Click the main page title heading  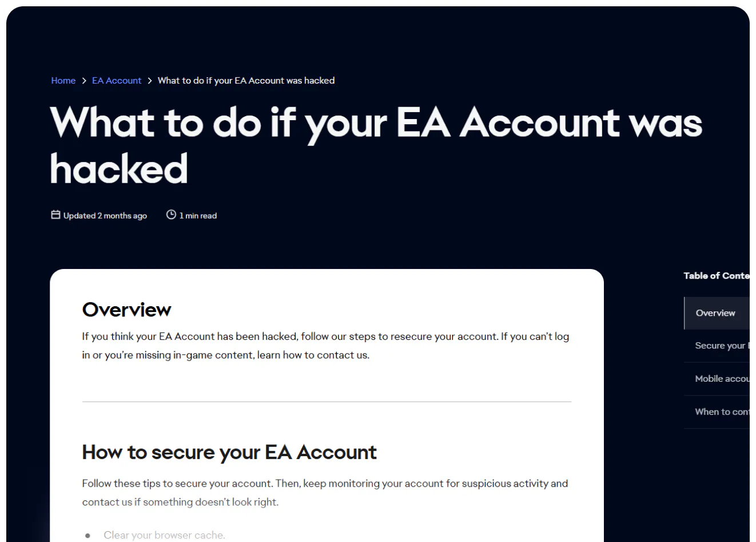point(376,145)
